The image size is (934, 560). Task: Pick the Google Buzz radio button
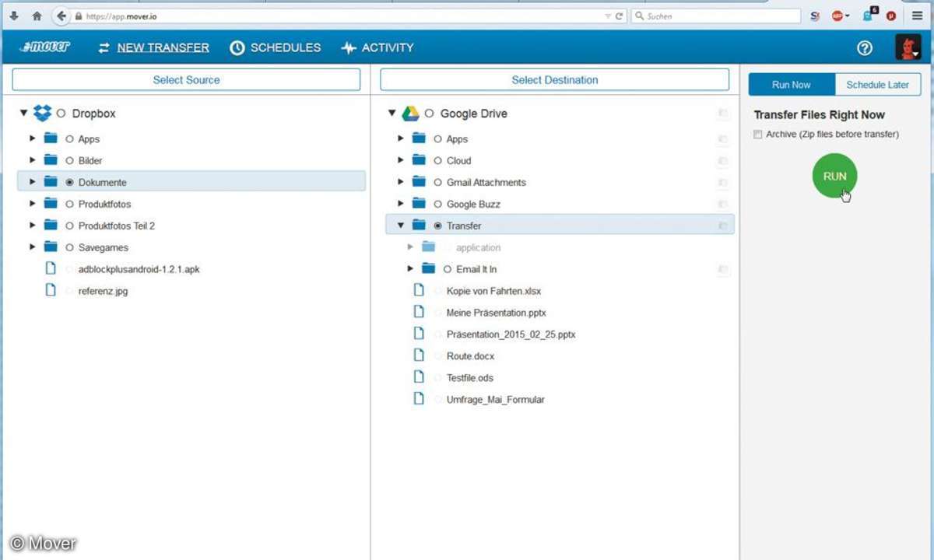437,205
